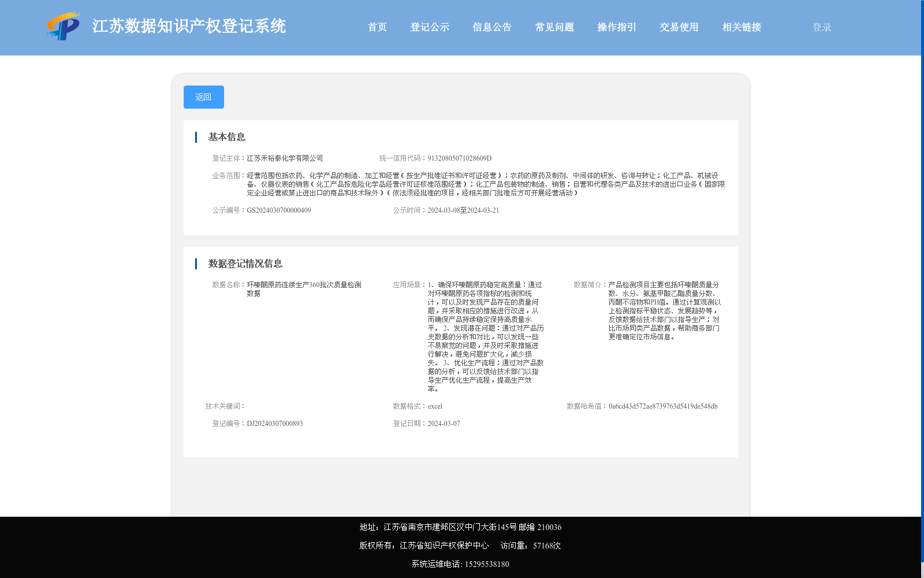Select registration number DJ20240307000893

point(275,424)
